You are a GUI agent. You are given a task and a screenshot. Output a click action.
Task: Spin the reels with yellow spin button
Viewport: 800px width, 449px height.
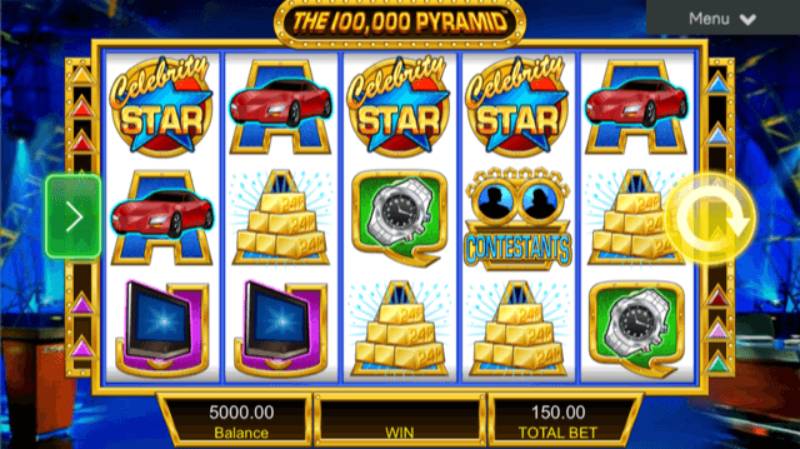(713, 219)
